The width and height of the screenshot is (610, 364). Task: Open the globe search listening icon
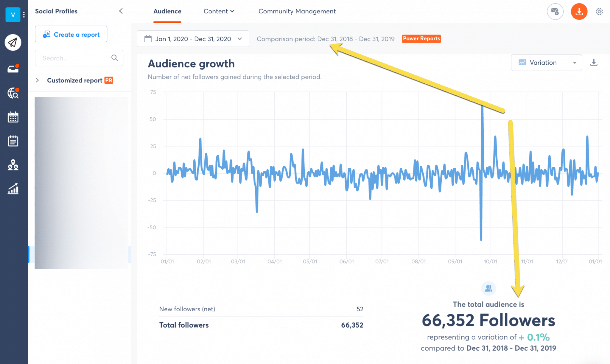coord(13,93)
